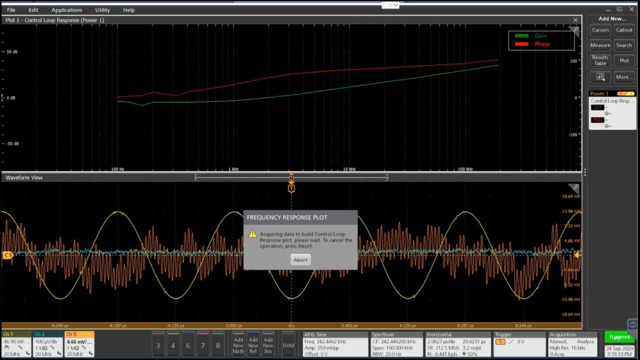
Task: Click the plot view corner icon
Action: click(x=575, y=31)
